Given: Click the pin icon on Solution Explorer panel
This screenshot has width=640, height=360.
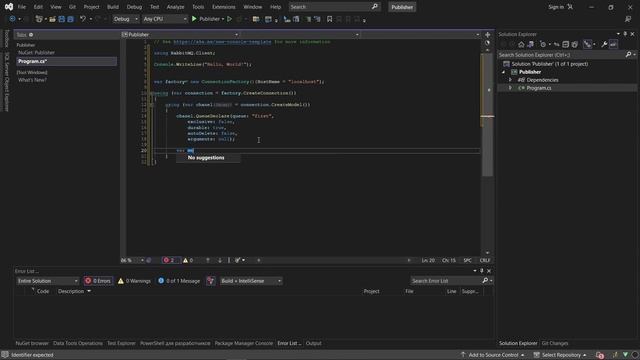Looking at the screenshot, I should click(625, 34).
